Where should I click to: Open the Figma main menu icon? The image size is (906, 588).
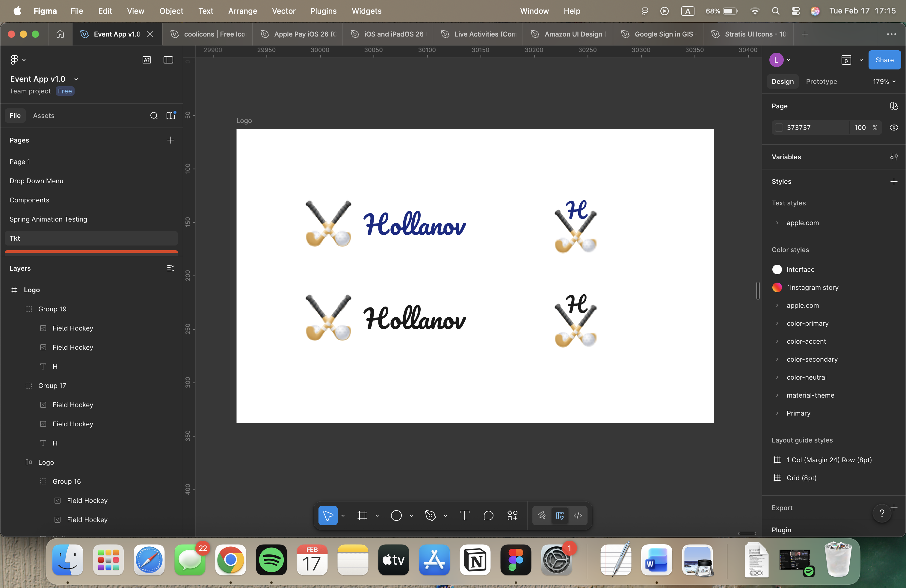coord(14,60)
